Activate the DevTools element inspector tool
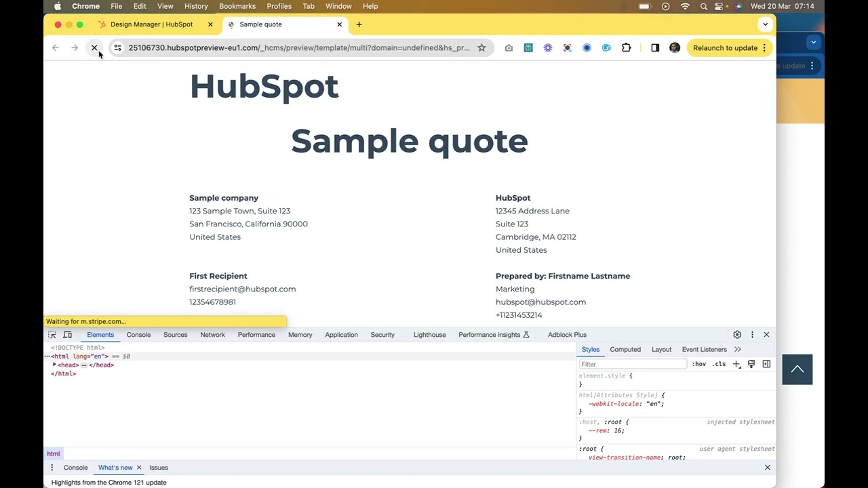 click(52, 335)
